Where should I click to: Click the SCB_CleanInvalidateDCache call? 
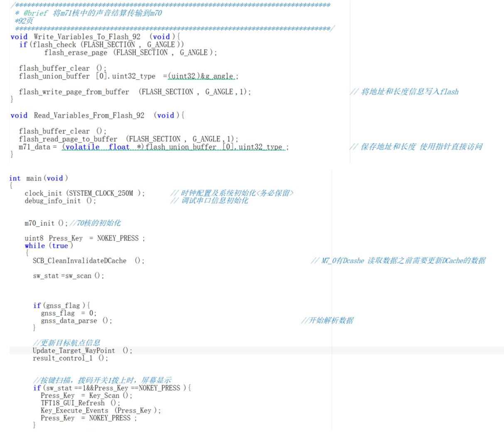coord(79,261)
